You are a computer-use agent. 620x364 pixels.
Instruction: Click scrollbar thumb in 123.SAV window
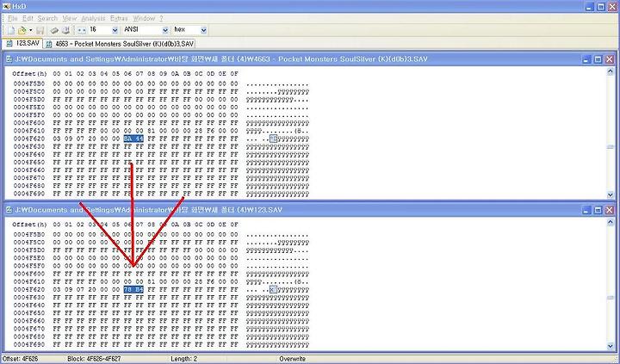pyautogui.click(x=611, y=298)
